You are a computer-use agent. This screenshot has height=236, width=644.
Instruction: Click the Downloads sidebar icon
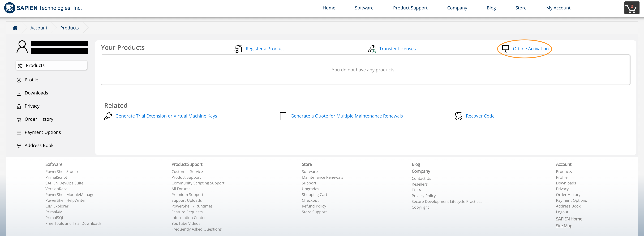point(19,93)
